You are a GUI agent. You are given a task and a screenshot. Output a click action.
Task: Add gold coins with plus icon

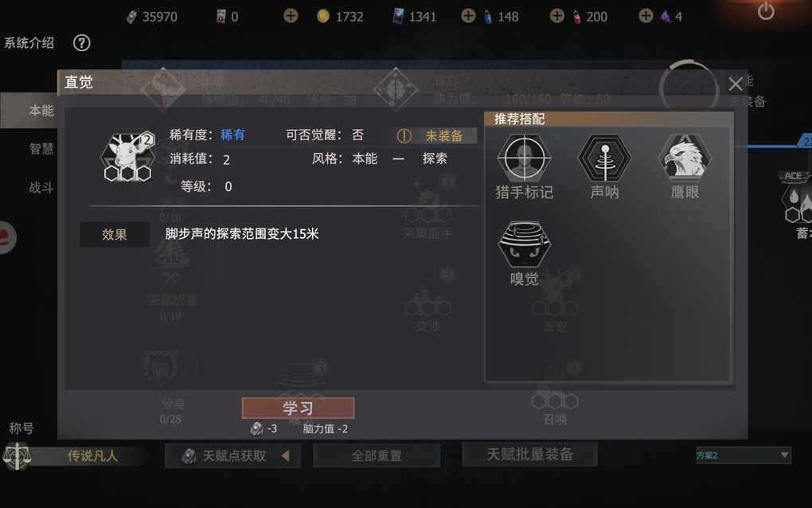tap(291, 16)
